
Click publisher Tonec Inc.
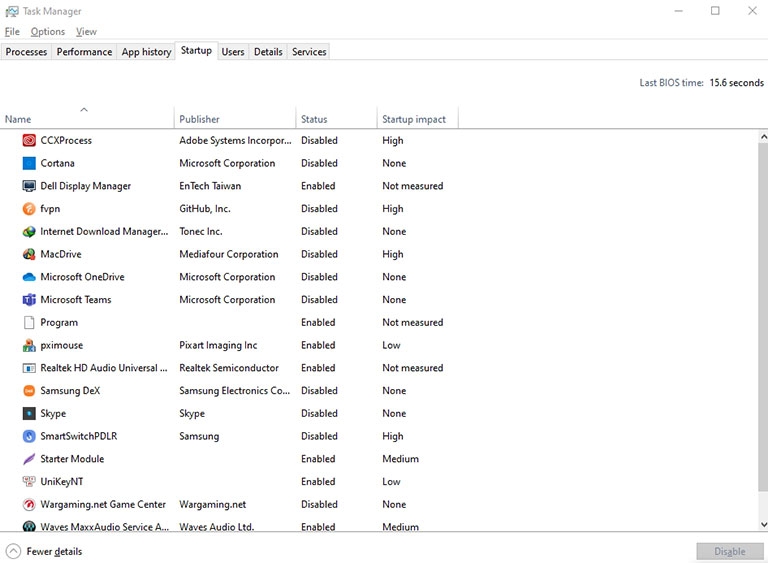(201, 231)
